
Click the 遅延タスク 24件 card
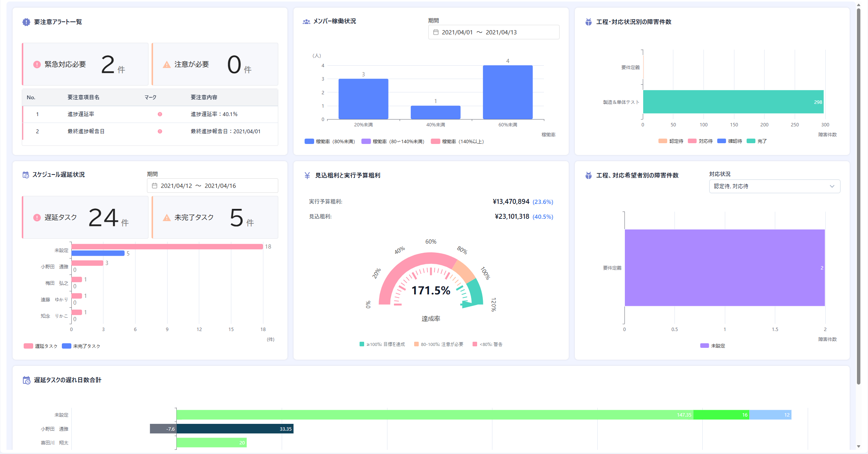[x=85, y=217]
